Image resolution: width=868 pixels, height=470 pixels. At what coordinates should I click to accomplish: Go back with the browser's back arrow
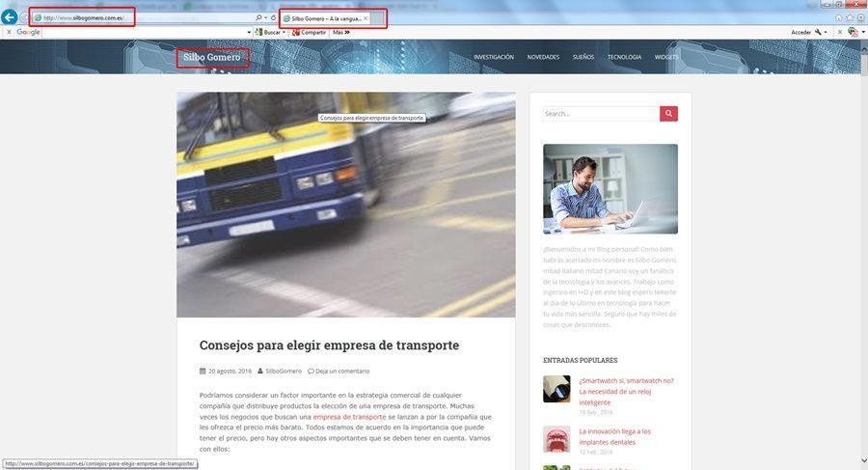click(x=10, y=17)
